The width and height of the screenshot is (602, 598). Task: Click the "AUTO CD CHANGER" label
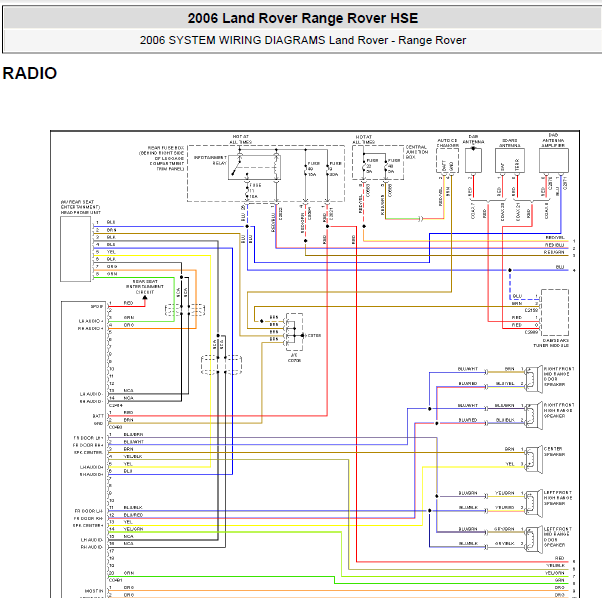pyautogui.click(x=447, y=143)
